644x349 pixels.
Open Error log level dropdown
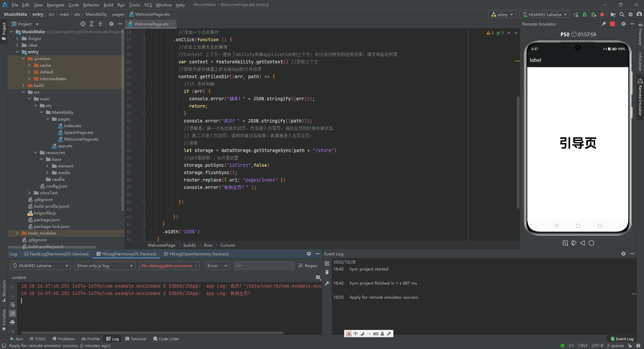click(217, 265)
